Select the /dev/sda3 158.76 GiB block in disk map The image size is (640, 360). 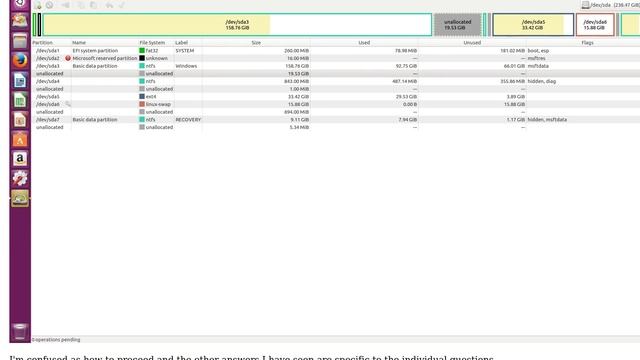[x=237, y=24]
